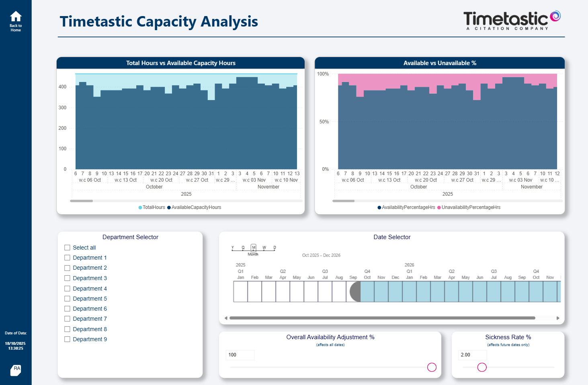Click the sickness rate value field showing 2.00
Screen dimensions: 588x385
[x=473, y=355]
